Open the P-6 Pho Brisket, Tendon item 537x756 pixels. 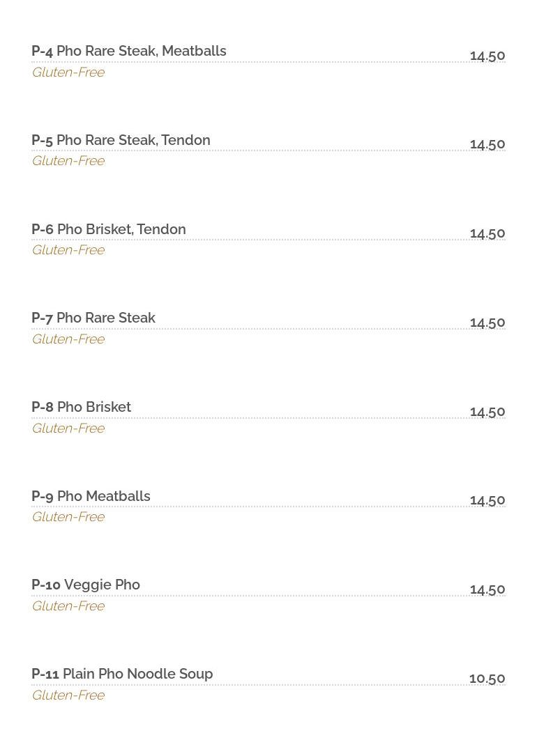pyautogui.click(x=109, y=229)
